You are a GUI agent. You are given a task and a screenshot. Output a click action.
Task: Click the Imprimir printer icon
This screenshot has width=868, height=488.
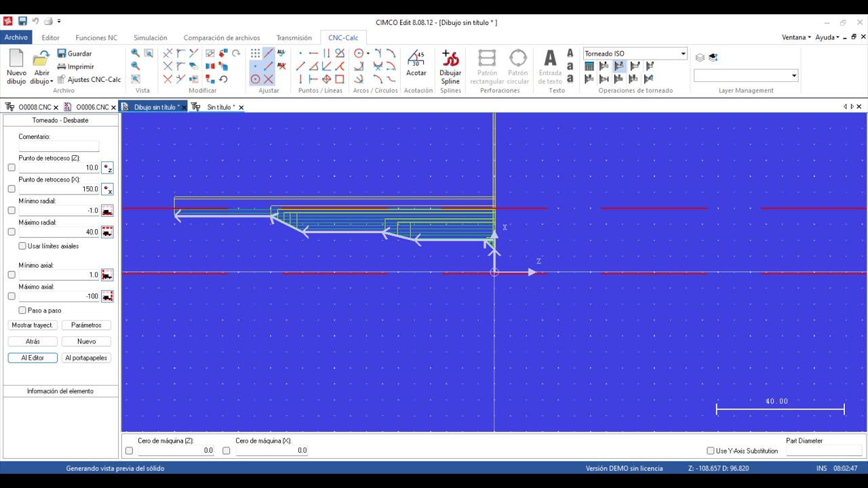click(x=61, y=66)
